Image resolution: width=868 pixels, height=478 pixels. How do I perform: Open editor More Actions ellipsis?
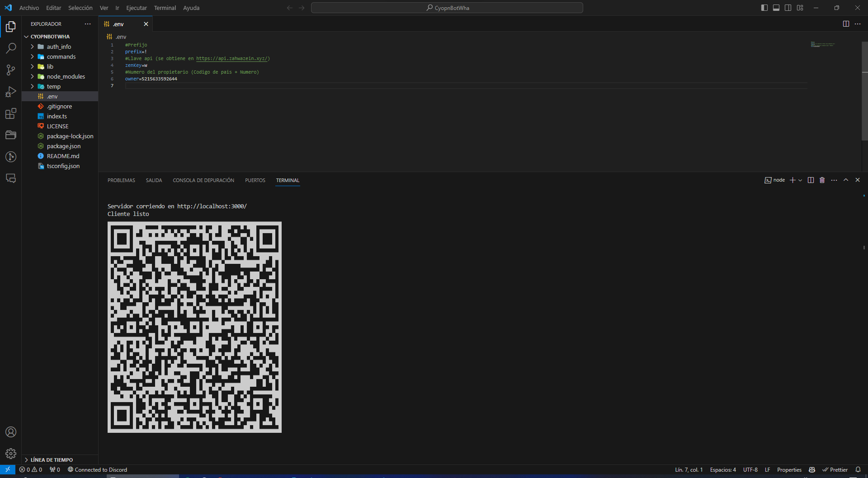858,24
